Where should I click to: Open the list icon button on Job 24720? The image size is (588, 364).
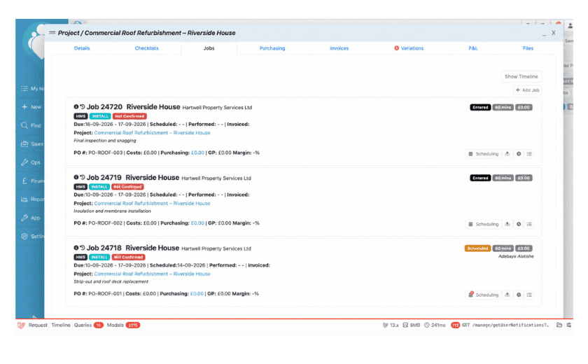(x=529, y=154)
